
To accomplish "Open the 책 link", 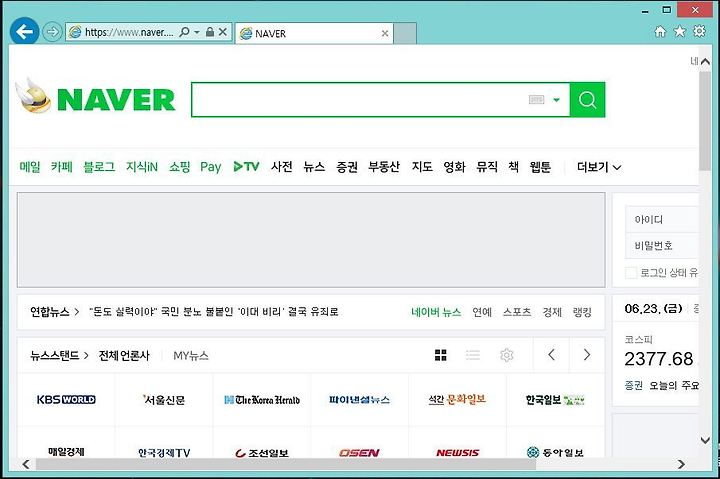I will [514, 167].
